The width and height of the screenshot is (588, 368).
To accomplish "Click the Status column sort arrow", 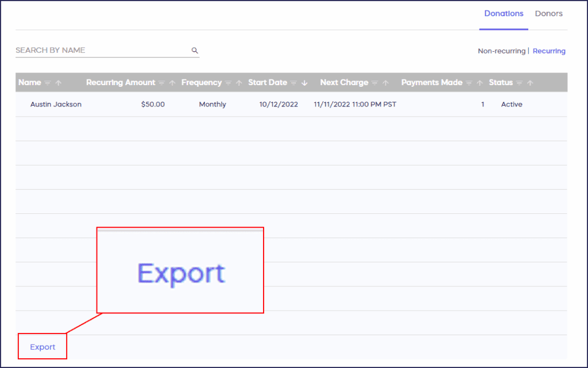I will pos(530,83).
